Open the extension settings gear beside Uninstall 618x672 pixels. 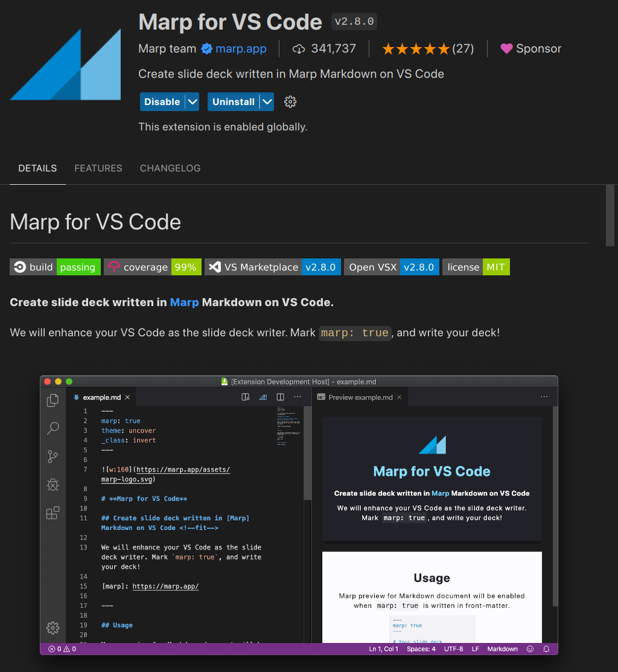coord(290,101)
